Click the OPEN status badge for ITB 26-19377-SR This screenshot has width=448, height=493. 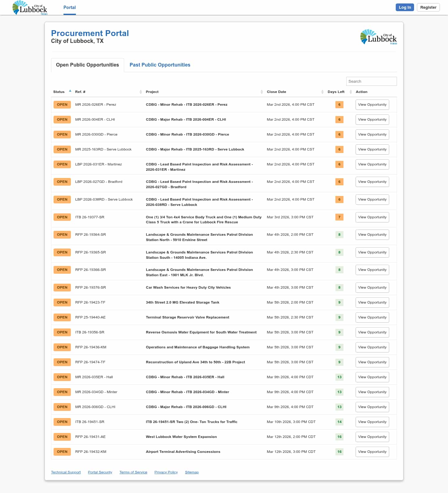(x=62, y=217)
